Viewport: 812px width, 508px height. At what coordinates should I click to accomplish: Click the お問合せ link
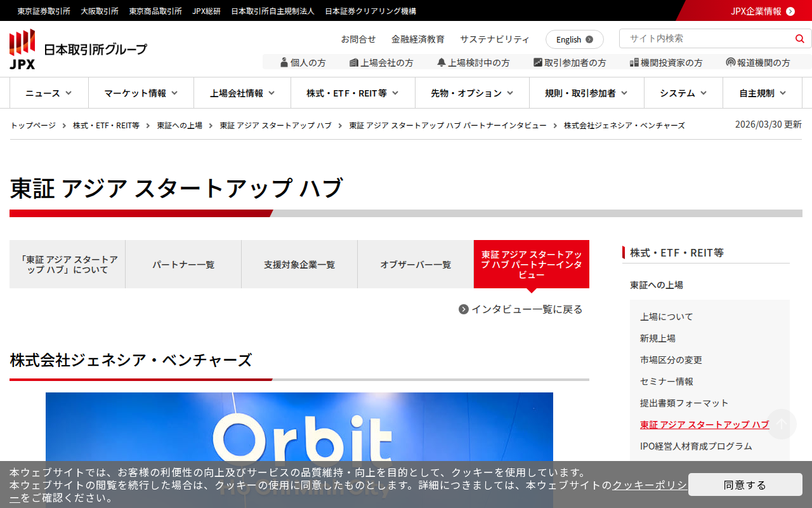click(358, 39)
